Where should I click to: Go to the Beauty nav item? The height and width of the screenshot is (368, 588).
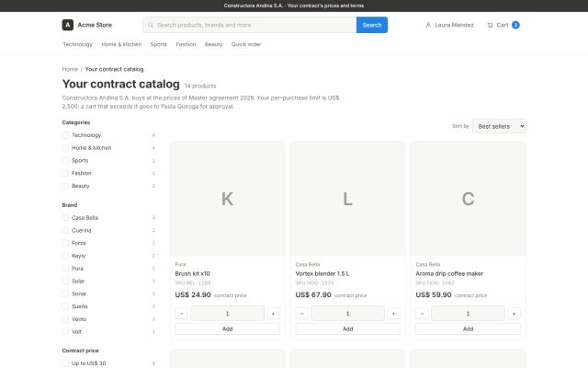[x=213, y=44]
